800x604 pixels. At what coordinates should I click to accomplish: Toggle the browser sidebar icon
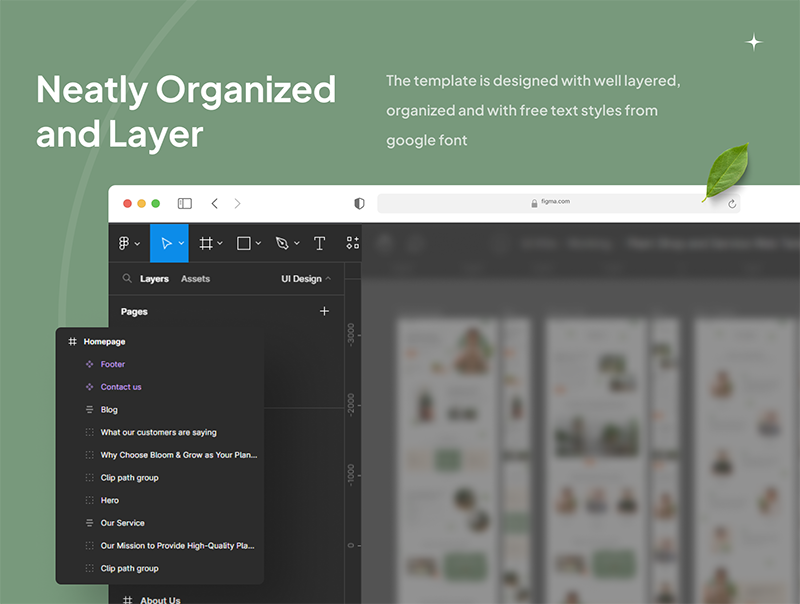click(x=185, y=203)
